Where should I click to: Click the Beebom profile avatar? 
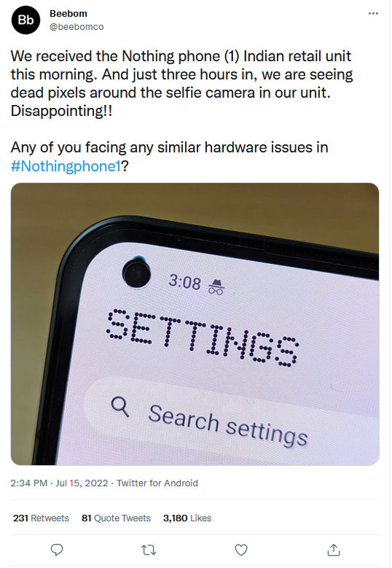pos(26,20)
